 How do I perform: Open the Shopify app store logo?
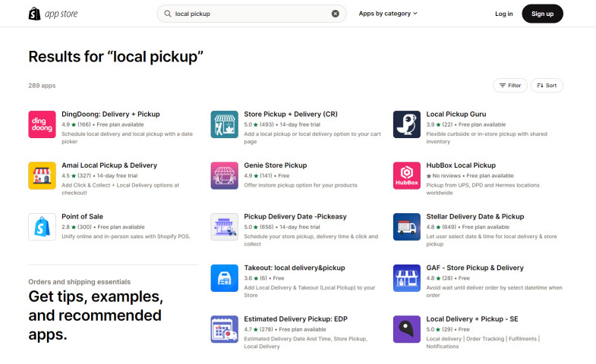53,14
